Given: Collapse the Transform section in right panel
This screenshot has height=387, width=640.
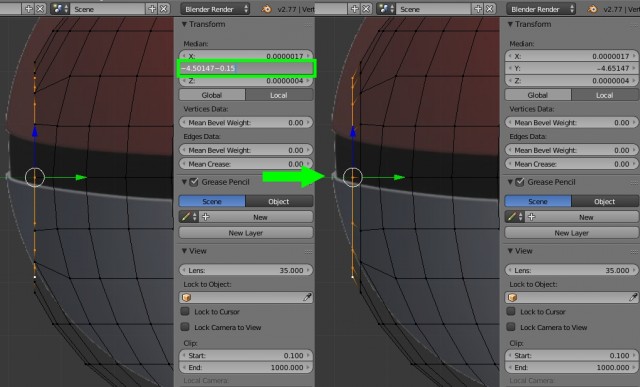Looking at the screenshot, I should click(511, 24).
